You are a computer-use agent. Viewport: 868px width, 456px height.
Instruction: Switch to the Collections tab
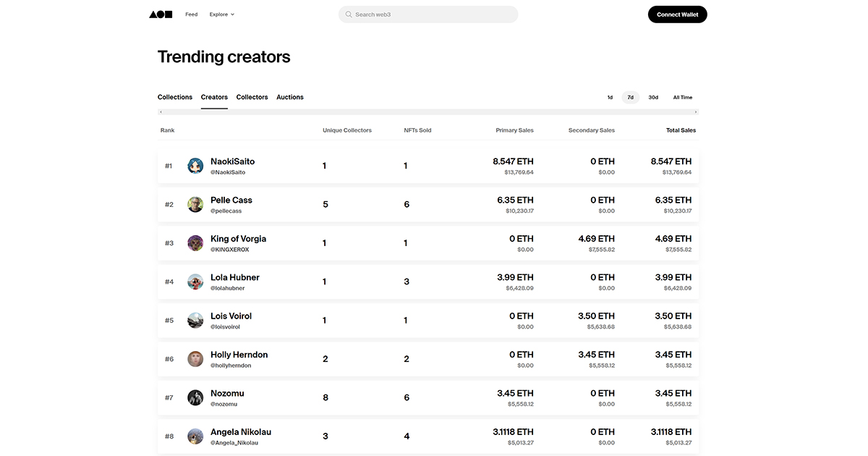(175, 97)
